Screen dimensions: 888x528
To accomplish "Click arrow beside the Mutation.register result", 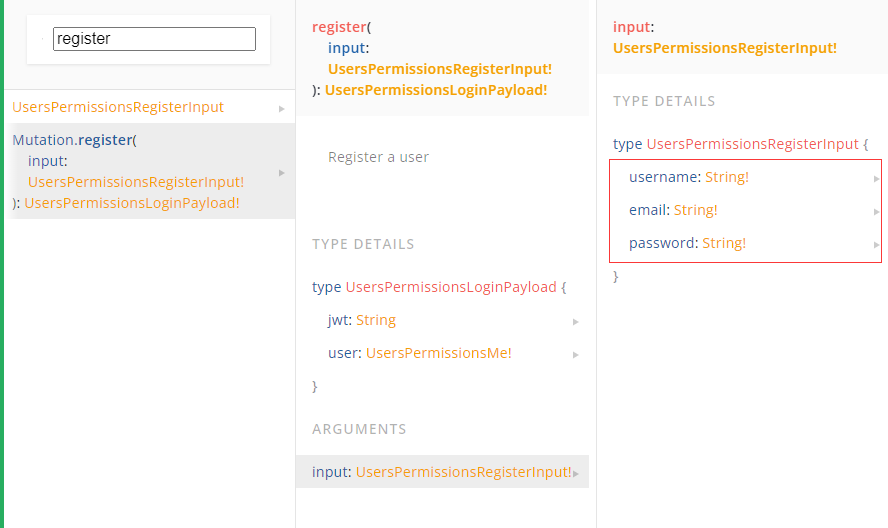I will point(282,172).
